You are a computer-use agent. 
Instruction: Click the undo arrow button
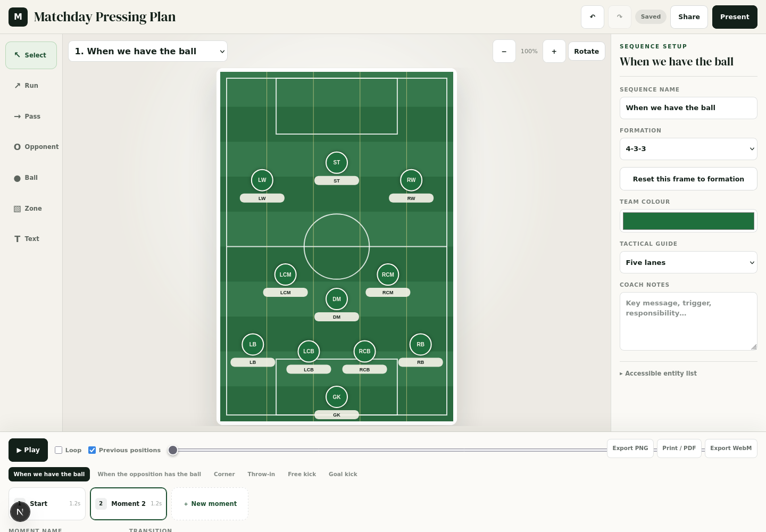click(x=593, y=17)
